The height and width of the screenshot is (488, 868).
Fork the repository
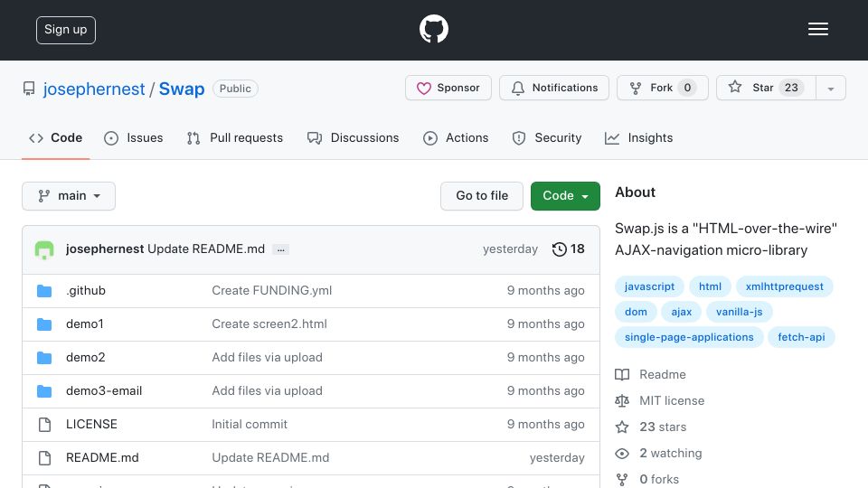(x=663, y=88)
